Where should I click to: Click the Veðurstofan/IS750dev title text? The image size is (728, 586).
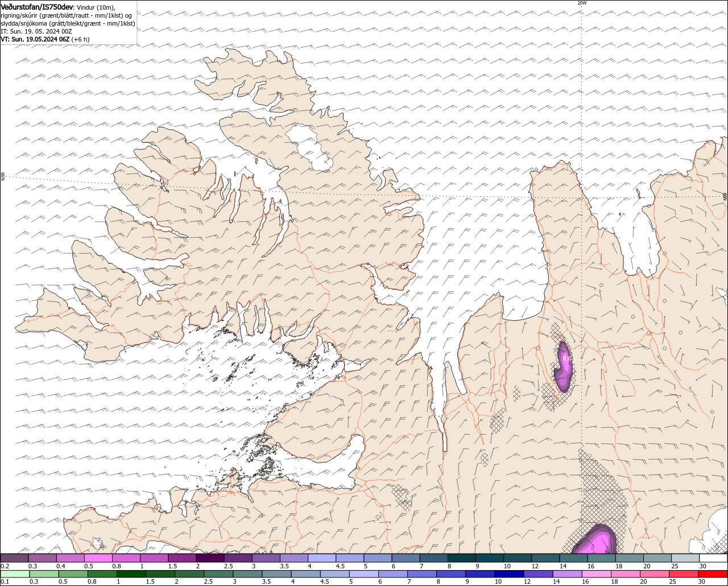coord(37,7)
